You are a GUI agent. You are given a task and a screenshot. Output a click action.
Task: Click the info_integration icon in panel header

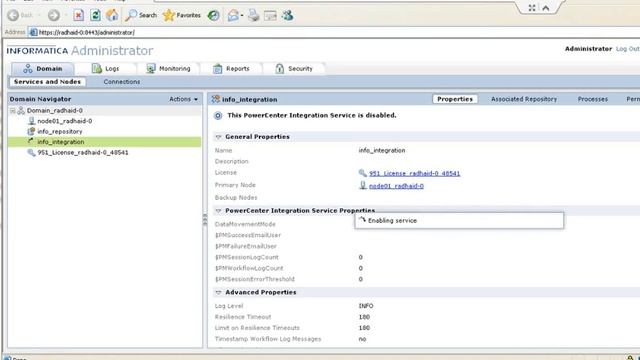[216, 99]
